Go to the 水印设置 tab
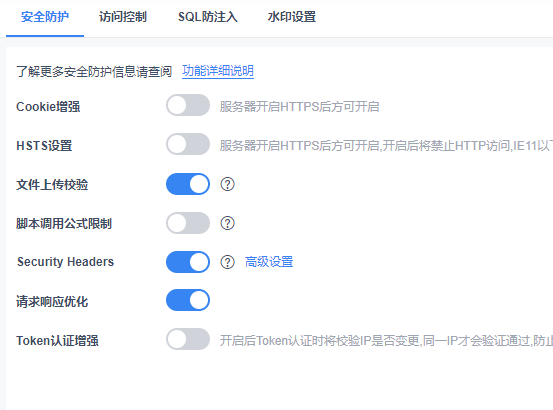The image size is (553, 410). pyautogui.click(x=292, y=17)
